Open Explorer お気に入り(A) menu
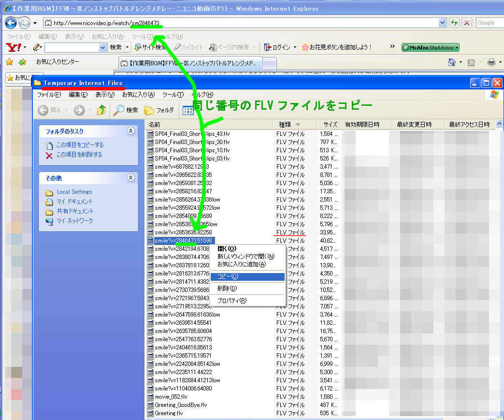Image resolution: width=504 pixels, height=420 pixels. click(x=138, y=95)
